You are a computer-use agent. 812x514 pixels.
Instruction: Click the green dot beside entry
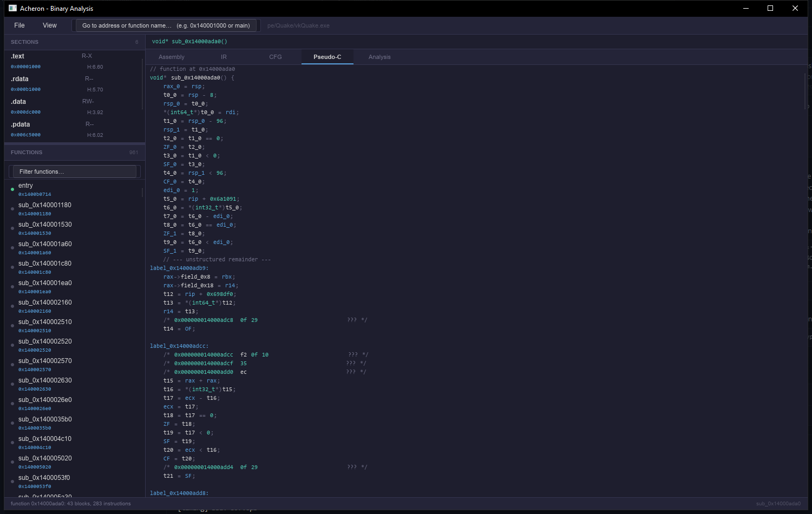click(12, 189)
